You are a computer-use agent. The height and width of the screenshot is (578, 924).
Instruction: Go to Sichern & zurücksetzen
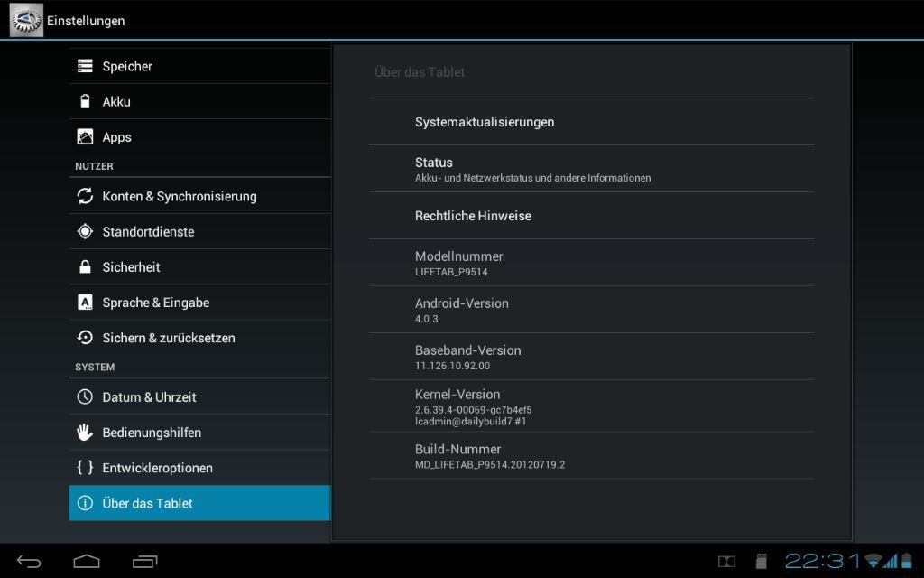point(199,338)
